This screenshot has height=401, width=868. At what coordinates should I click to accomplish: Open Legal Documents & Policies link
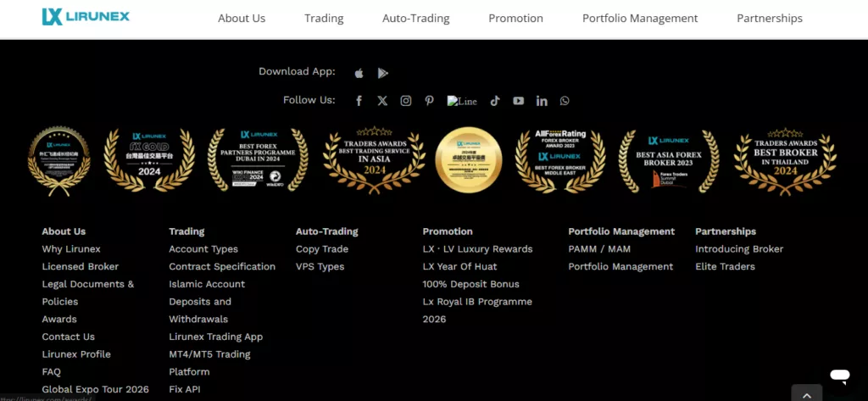pyautogui.click(x=88, y=293)
